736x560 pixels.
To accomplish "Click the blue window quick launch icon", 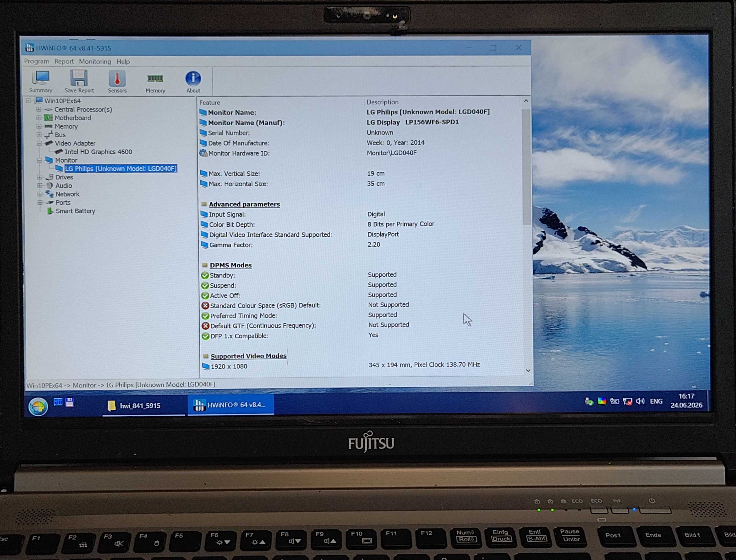I will coord(58,402).
